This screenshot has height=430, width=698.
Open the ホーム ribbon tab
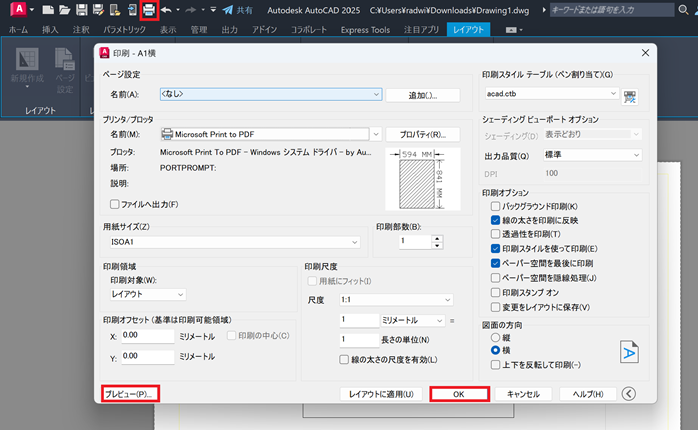coord(18,30)
